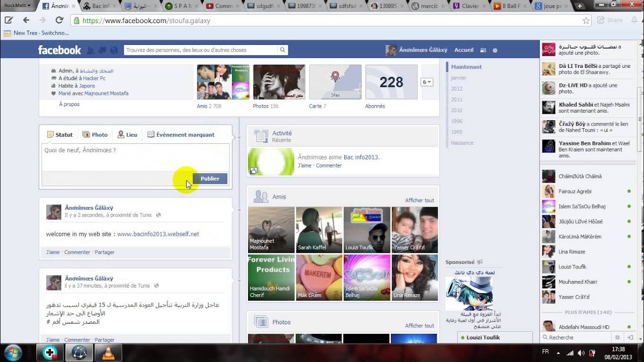644x362 pixels.
Task: Hide the chat sidebar with arrow icon
Action: pyautogui.click(x=630, y=337)
